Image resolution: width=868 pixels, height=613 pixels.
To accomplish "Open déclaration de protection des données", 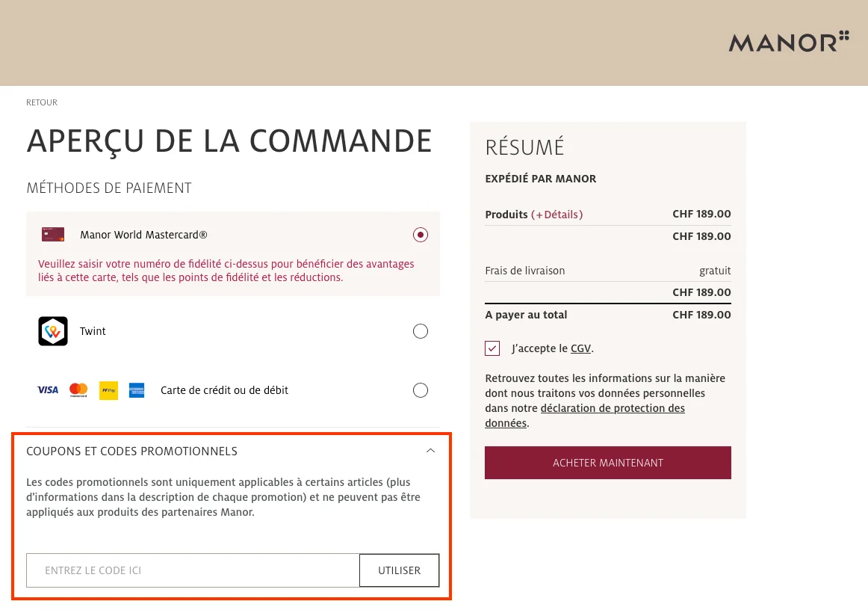I will 613,408.
